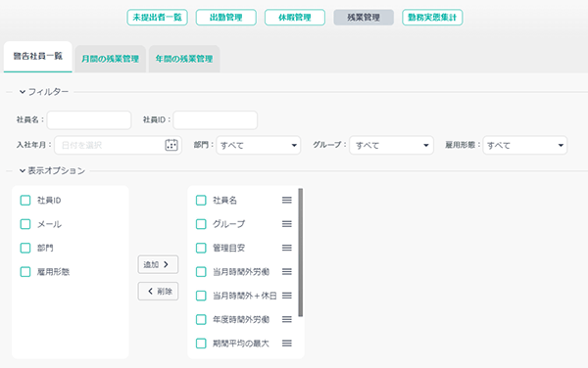
Task: Switch to 月間の残業管理 tab
Action: tap(110, 59)
